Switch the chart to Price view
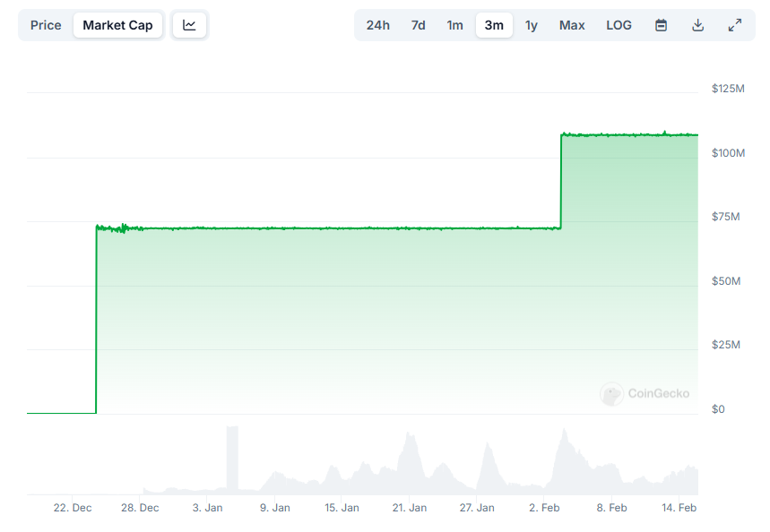770x532 pixels. (46, 25)
